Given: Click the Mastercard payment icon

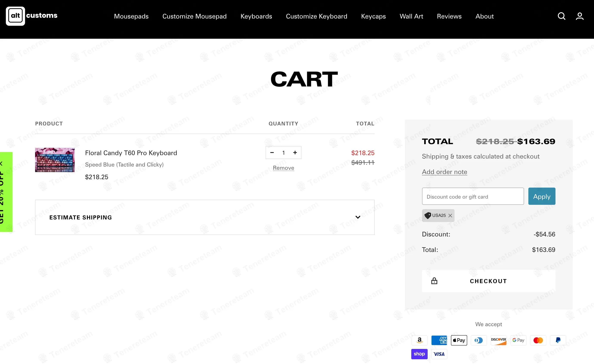Looking at the screenshot, I should 538,340.
